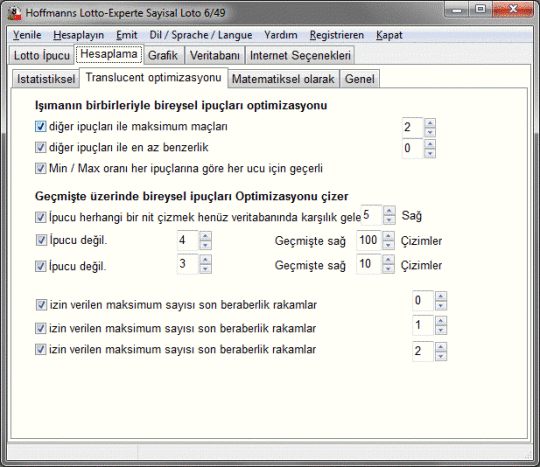Click the Sağ number field showing 5
This screenshot has width=540, height=467.
click(x=372, y=215)
